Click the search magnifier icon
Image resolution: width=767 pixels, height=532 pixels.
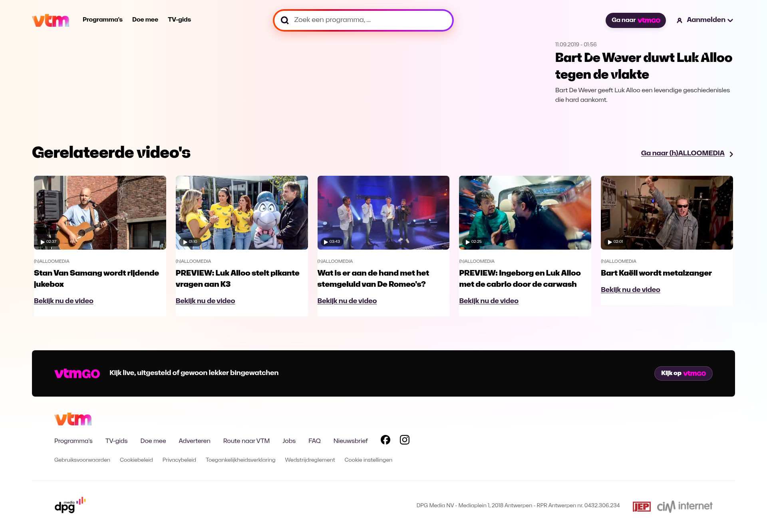284,20
